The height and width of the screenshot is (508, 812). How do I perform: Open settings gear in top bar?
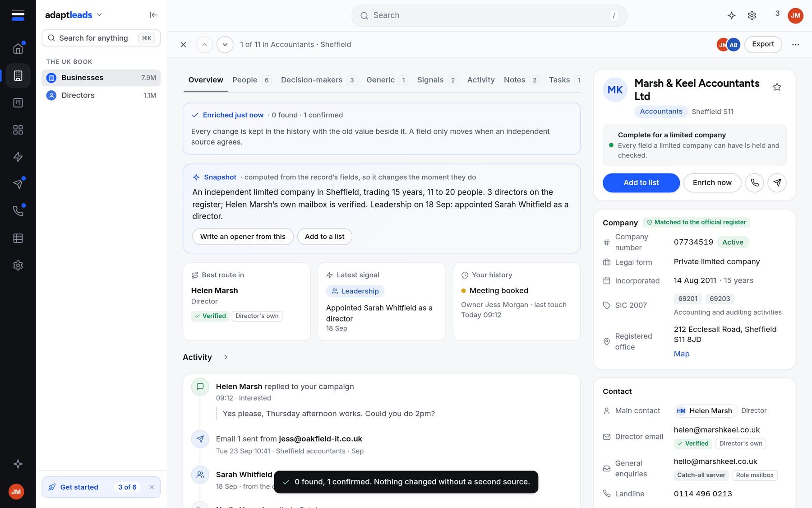pos(752,15)
